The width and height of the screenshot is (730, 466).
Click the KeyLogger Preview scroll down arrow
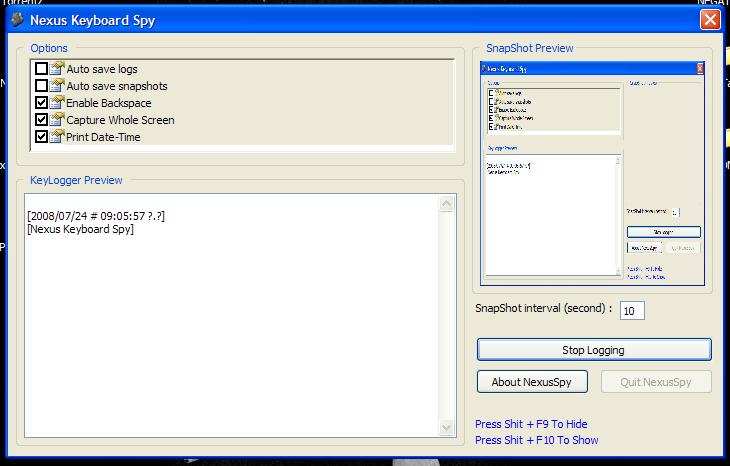point(446,427)
